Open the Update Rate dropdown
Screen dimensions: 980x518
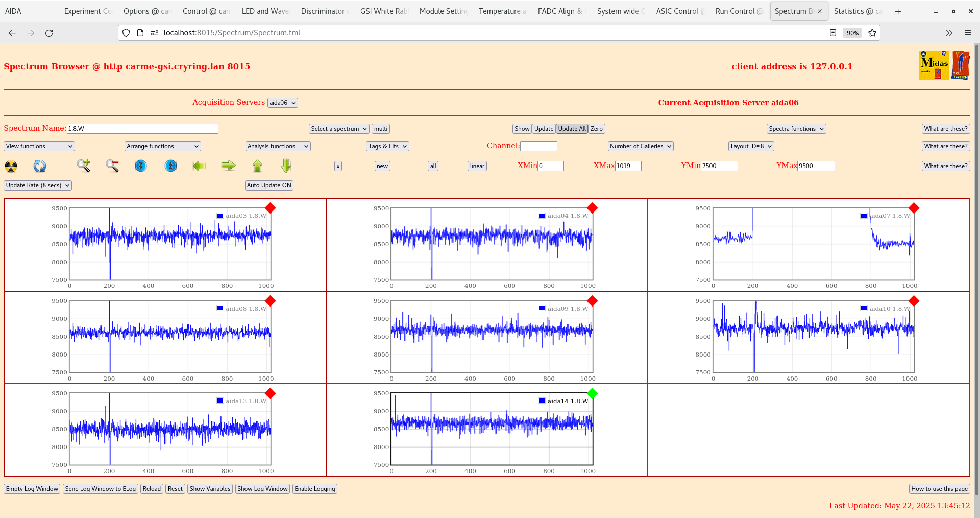tap(38, 185)
